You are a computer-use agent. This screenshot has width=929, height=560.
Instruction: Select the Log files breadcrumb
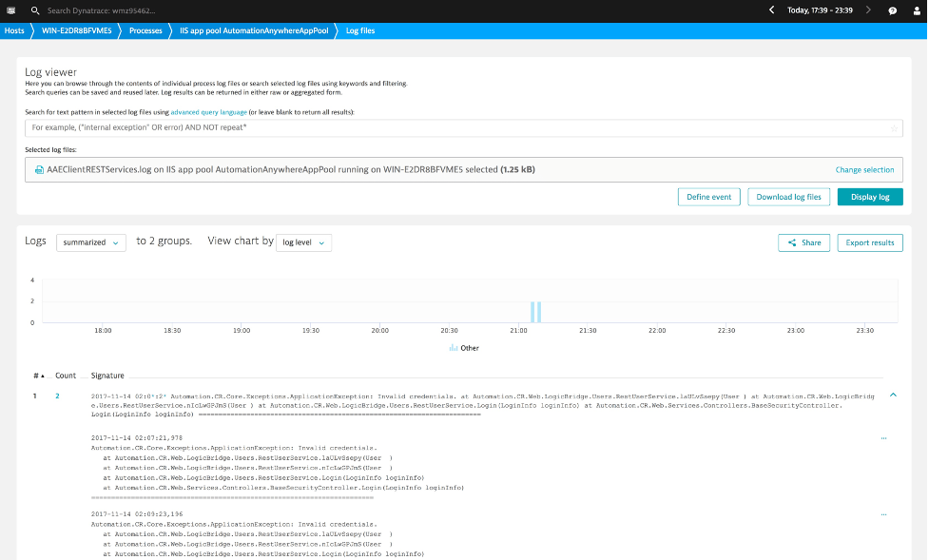360,30
